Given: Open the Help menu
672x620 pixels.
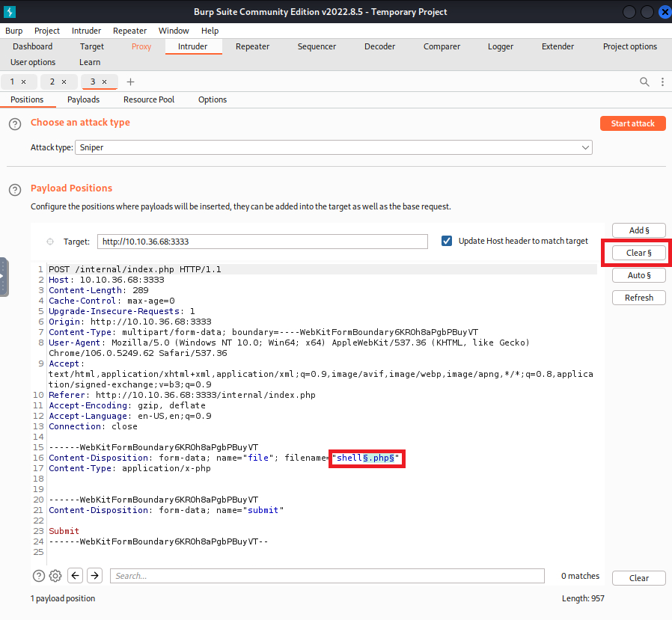Looking at the screenshot, I should click(210, 31).
